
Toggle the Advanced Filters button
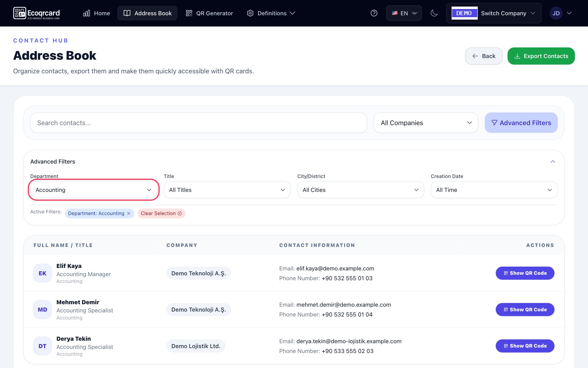(x=521, y=123)
